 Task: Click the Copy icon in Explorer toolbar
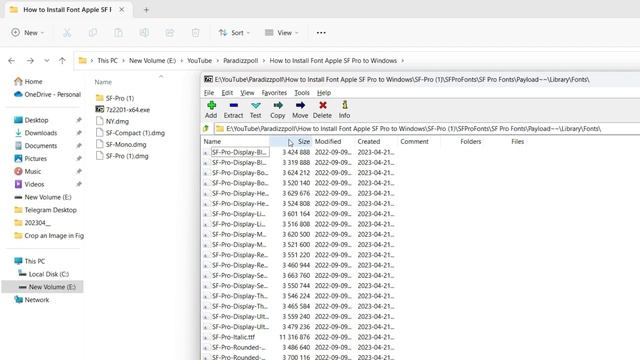point(93,33)
